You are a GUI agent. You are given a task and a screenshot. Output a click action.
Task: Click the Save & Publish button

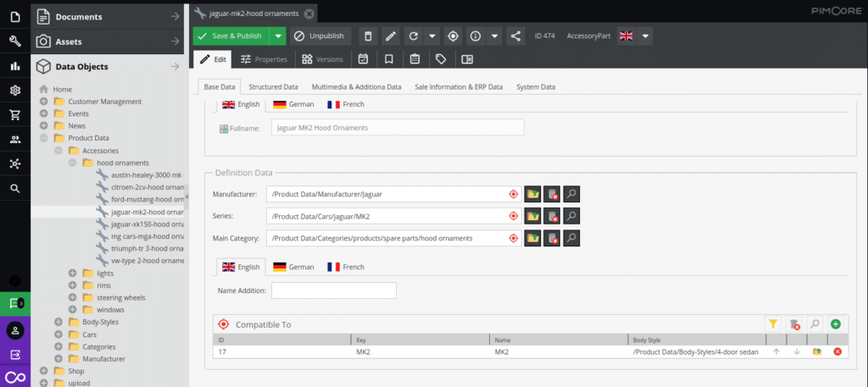tap(231, 36)
